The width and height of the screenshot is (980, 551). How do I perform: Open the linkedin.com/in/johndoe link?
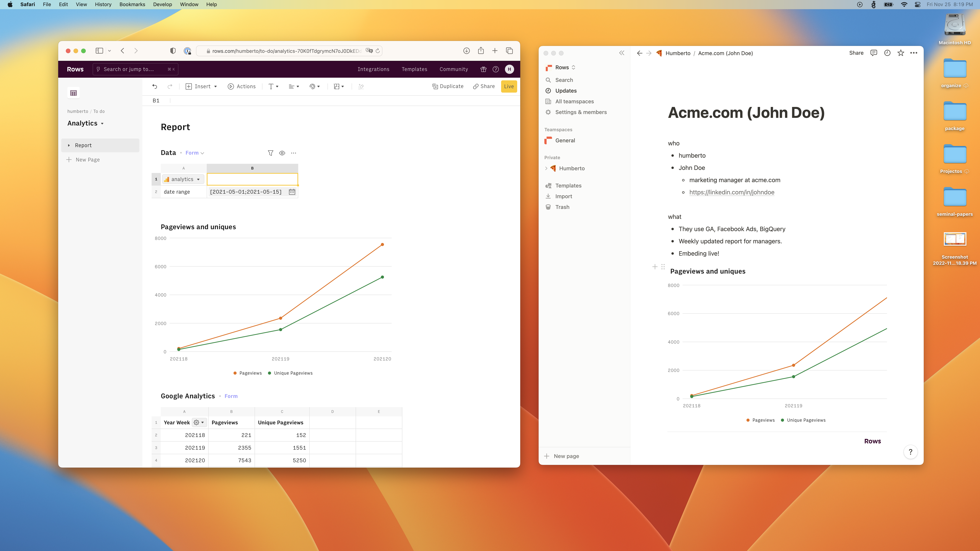tap(732, 192)
